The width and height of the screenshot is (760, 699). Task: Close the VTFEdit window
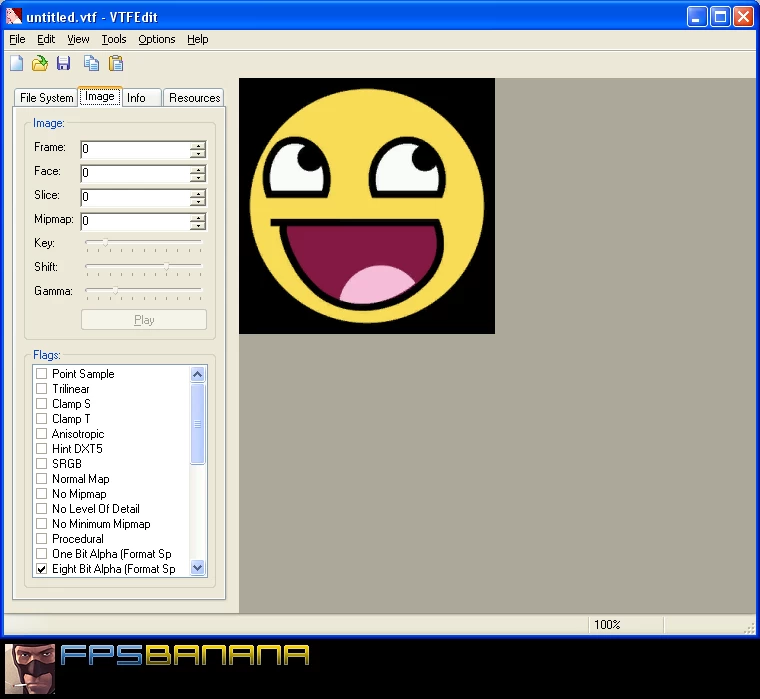click(743, 17)
